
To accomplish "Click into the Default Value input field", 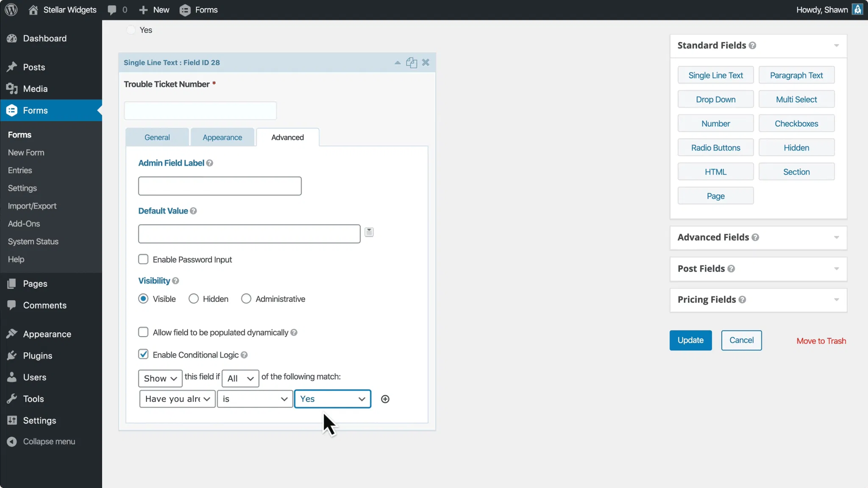I will pyautogui.click(x=249, y=234).
